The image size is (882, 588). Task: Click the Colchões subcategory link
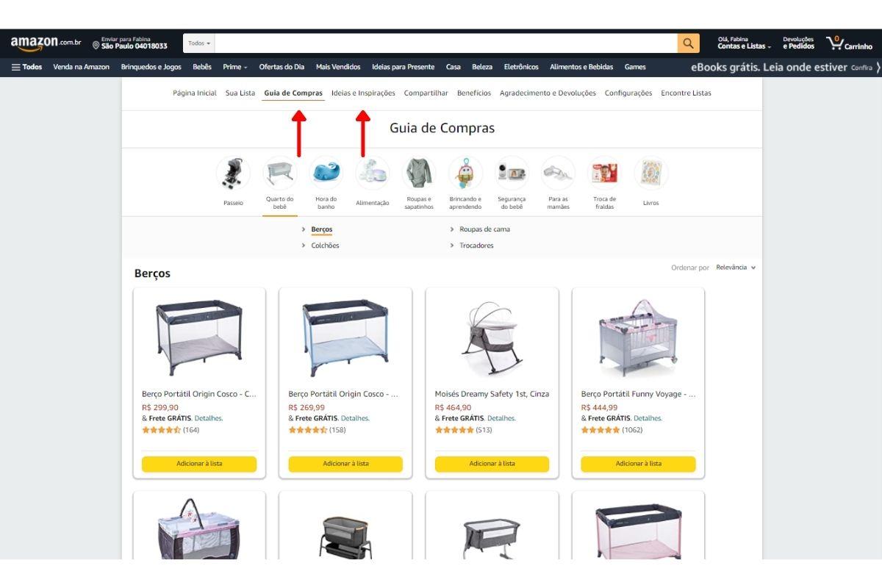pos(325,245)
